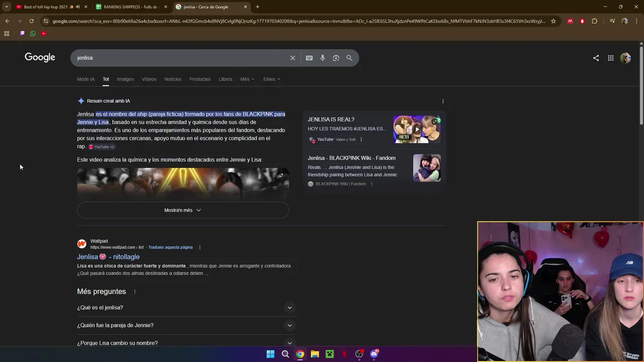Screen dimensions: 644x362
Task: Open the Twitch bookmark in bookmarks bar
Action: (22, 33)
